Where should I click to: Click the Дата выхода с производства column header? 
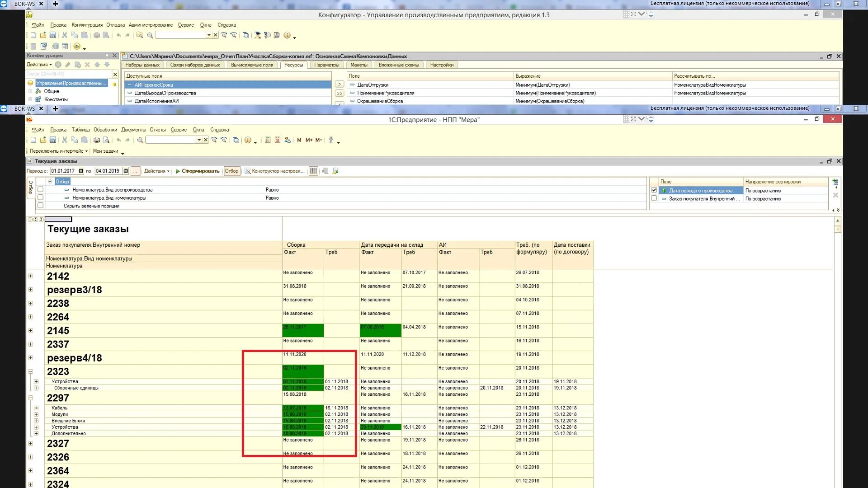click(x=700, y=190)
